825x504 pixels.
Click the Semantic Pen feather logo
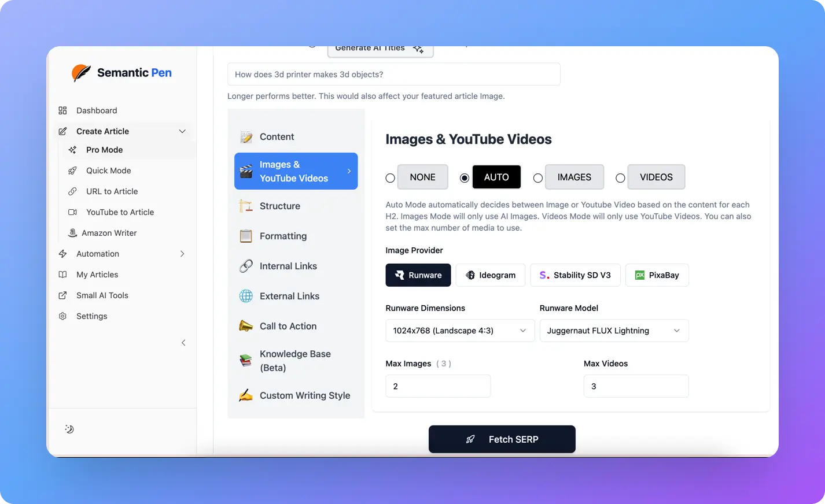[x=82, y=73]
